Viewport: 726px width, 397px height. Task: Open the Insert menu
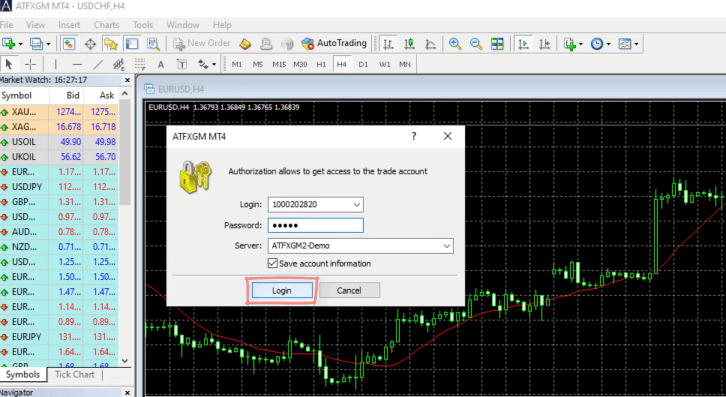click(69, 25)
